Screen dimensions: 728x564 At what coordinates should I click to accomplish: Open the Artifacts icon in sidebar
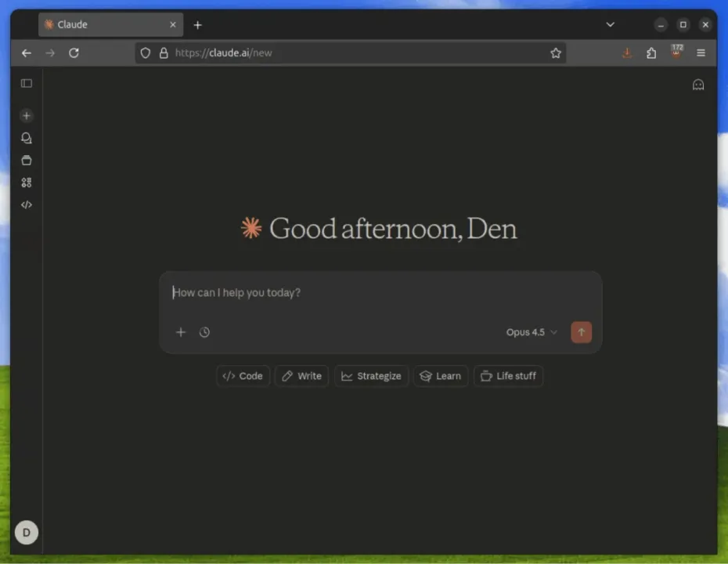[27, 183]
